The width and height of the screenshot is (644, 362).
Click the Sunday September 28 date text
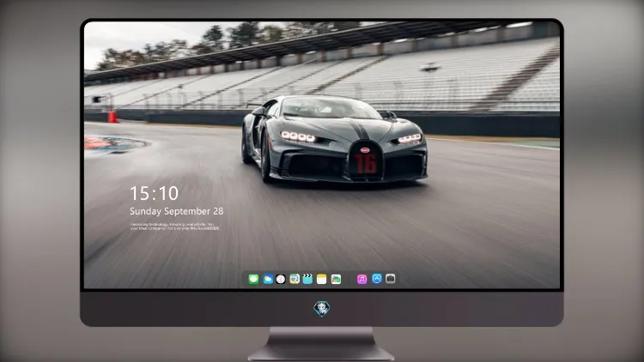177,211
